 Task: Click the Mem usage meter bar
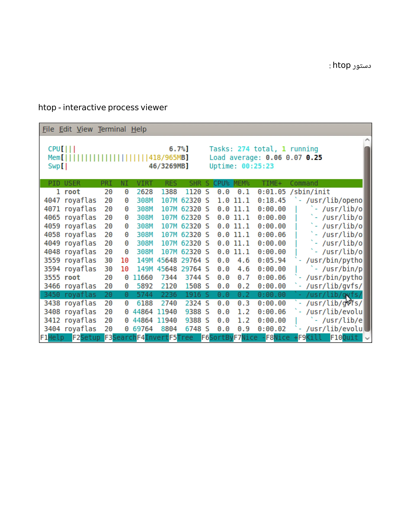[x=118, y=157]
